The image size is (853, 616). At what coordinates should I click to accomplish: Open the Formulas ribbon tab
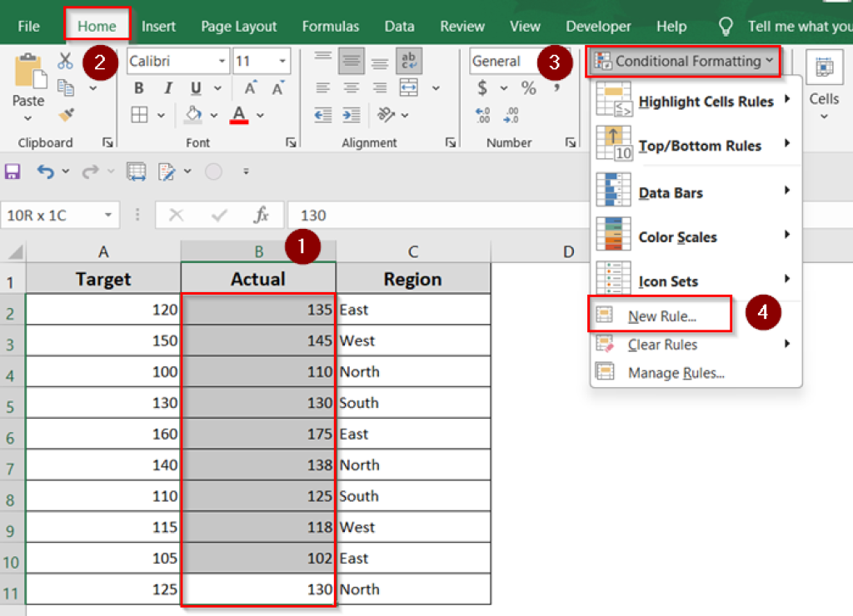tap(331, 26)
